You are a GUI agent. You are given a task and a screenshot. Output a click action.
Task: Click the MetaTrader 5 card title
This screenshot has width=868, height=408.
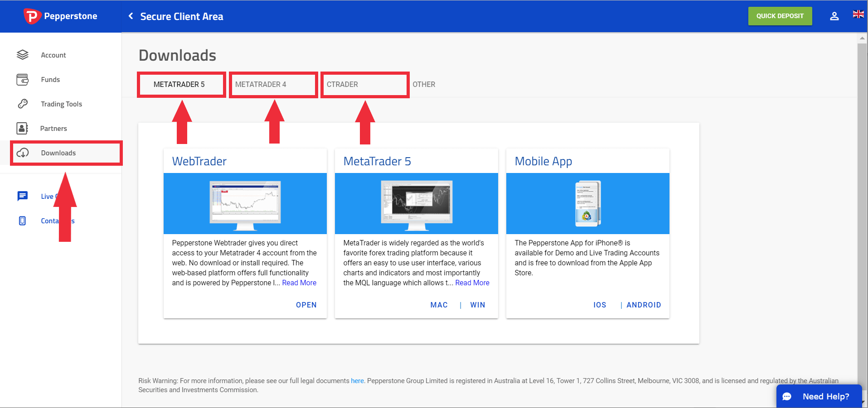377,161
